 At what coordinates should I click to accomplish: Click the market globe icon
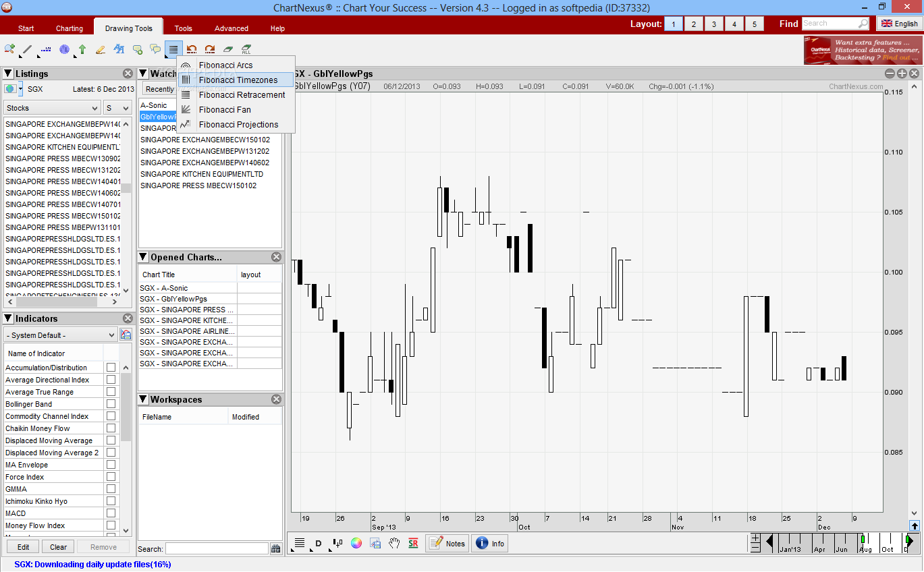pos(10,89)
